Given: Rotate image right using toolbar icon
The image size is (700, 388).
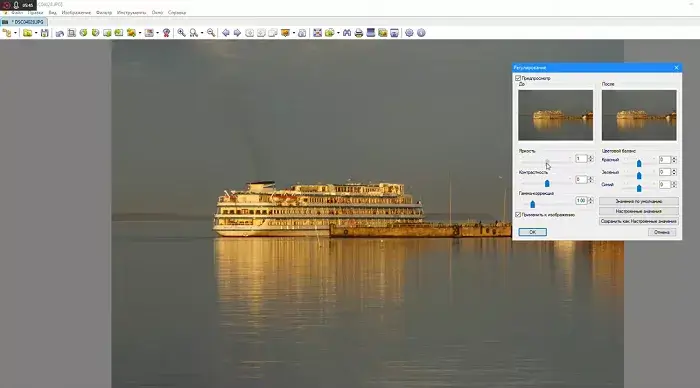Looking at the screenshot, I should 95,33.
